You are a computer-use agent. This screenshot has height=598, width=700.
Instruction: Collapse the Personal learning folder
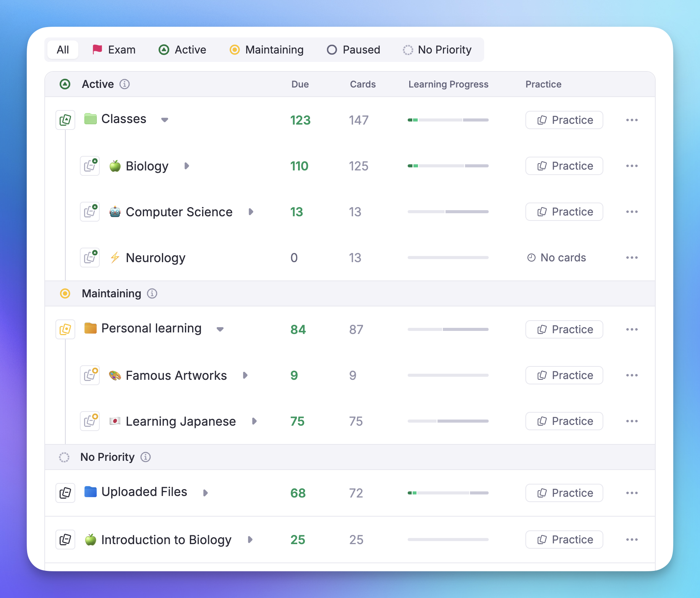click(220, 329)
